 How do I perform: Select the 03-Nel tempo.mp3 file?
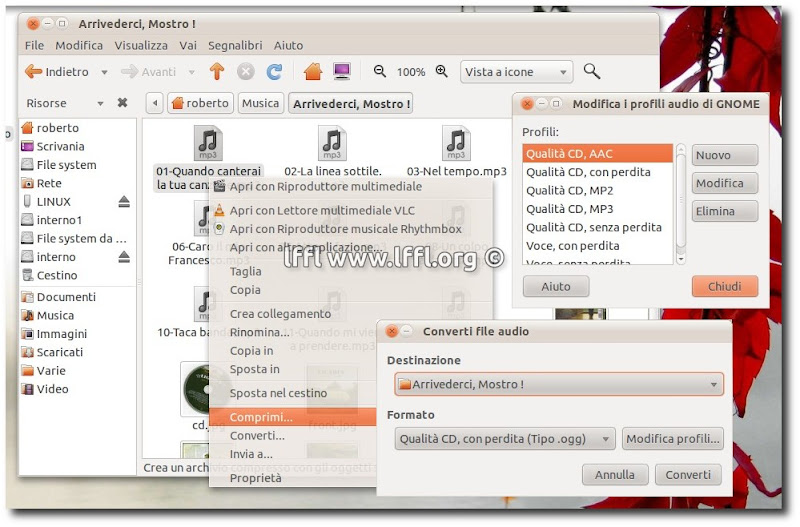457,152
